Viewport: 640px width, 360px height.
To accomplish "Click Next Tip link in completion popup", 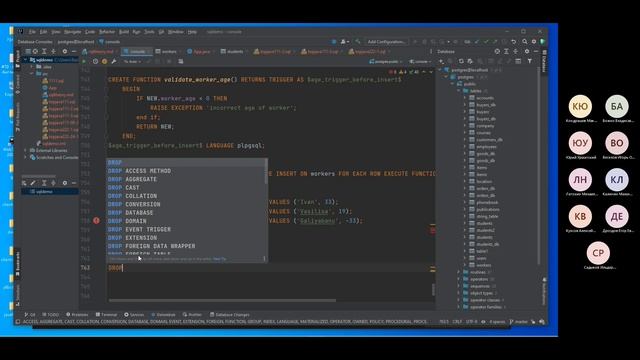I will tap(219, 259).
